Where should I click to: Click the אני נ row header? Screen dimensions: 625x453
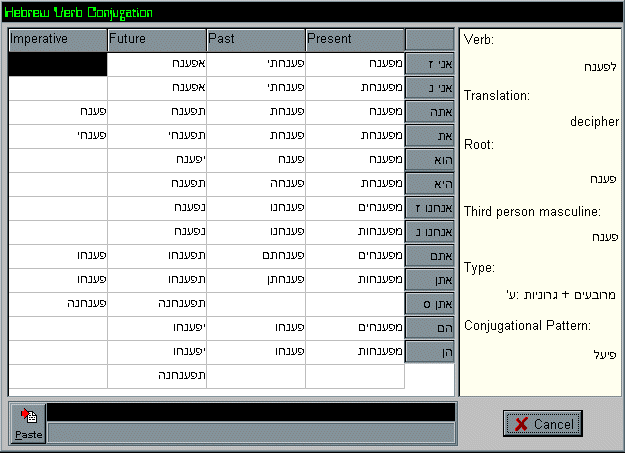pyautogui.click(x=430, y=88)
